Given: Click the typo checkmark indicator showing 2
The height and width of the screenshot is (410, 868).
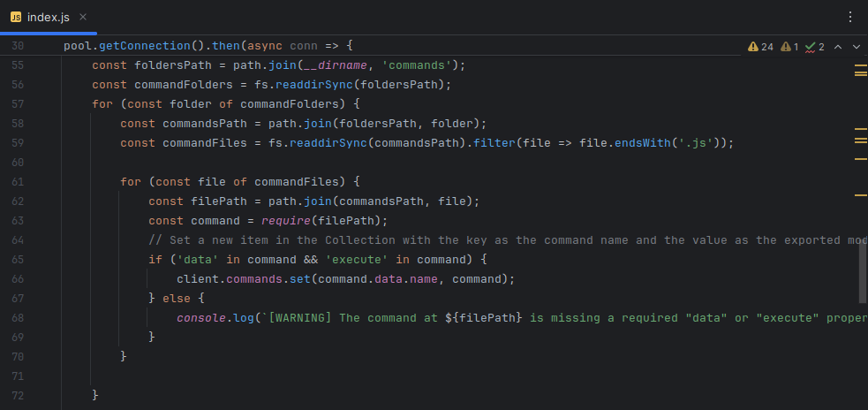Looking at the screenshot, I should point(810,47).
